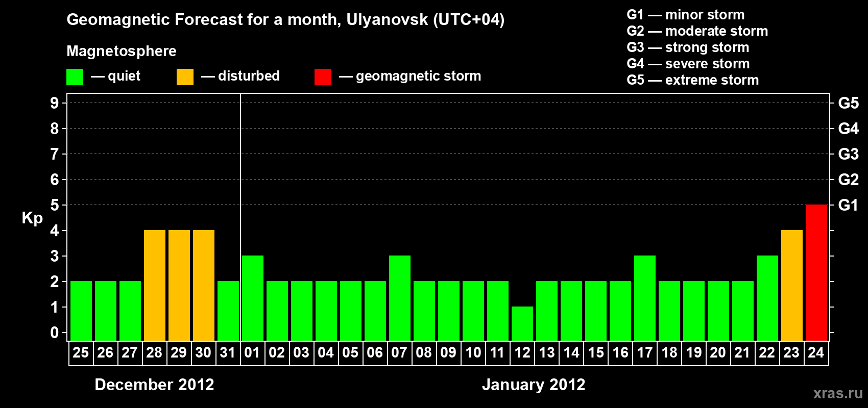Click the 'Kp' axis label
The width and height of the screenshot is (868, 408).
pos(32,218)
